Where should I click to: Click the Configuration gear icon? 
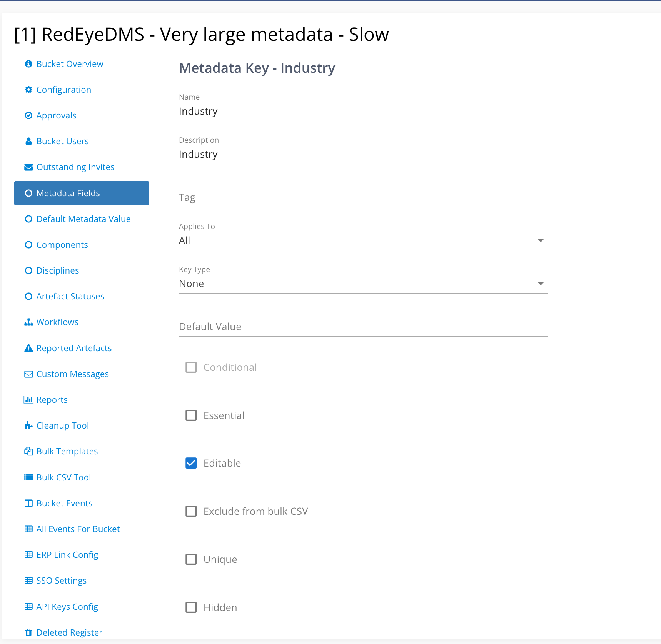[28, 90]
